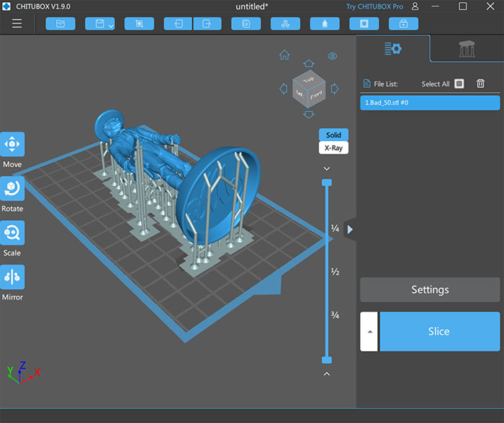This screenshot has height=423, width=504.
Task: Click the Try CHITUBOX Pro link
Action: pyautogui.click(x=374, y=6)
